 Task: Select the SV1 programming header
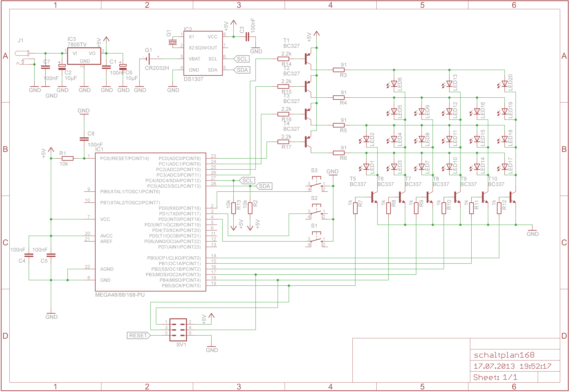pyautogui.click(x=178, y=330)
